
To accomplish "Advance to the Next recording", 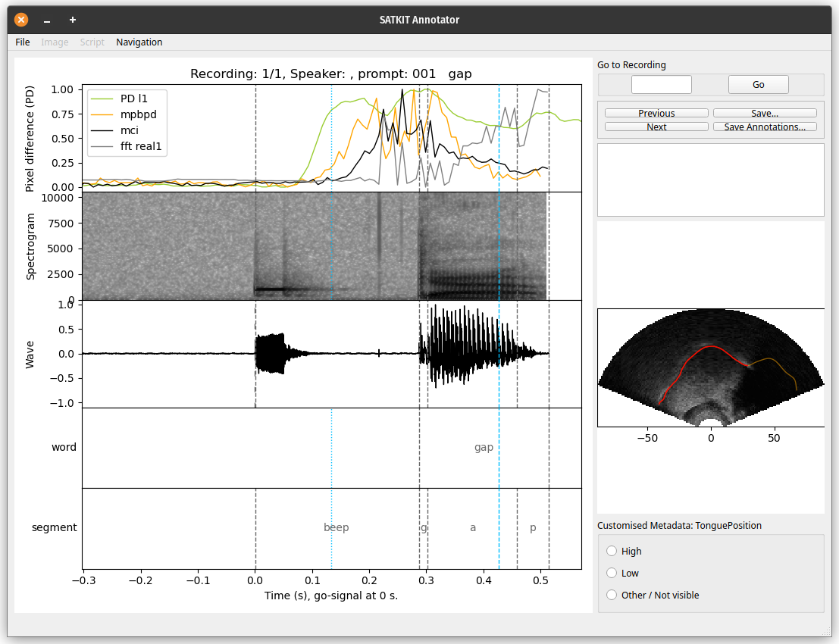I will 656,127.
